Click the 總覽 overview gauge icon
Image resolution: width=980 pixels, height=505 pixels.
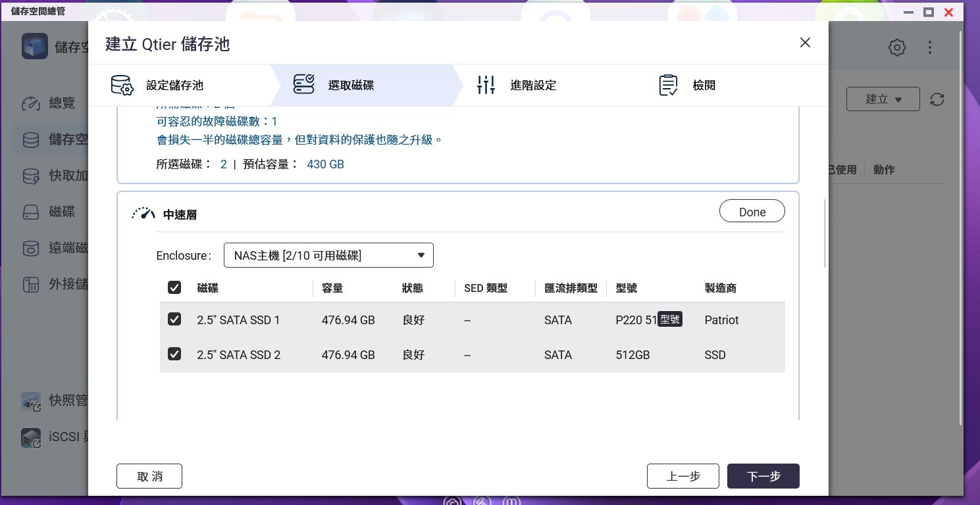coord(31,103)
